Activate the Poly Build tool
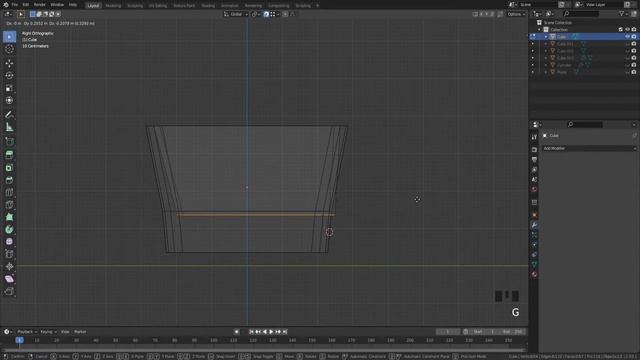 click(x=9, y=217)
